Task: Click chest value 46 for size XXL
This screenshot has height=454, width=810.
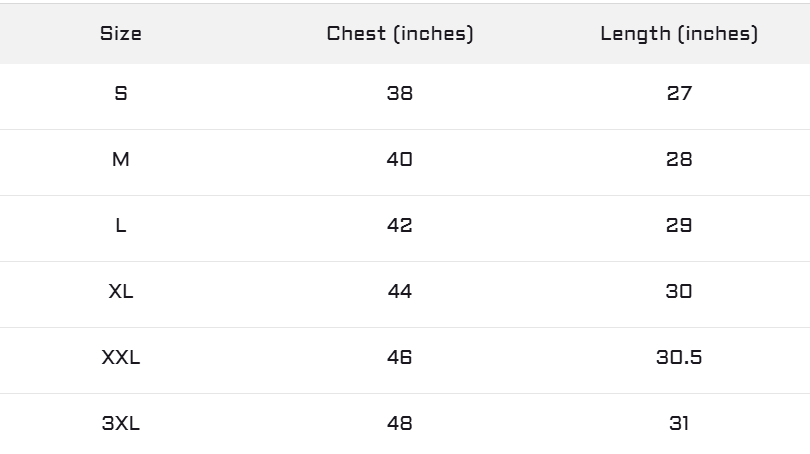Action: pyautogui.click(x=400, y=357)
